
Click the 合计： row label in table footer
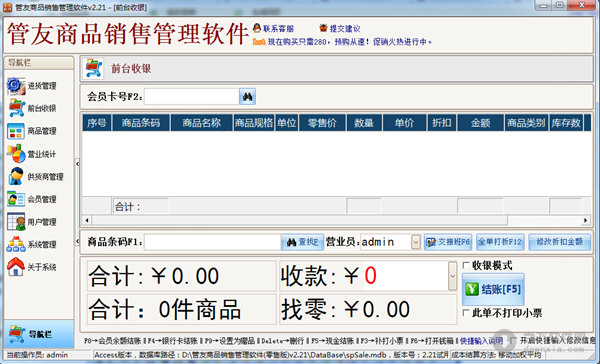(x=128, y=207)
